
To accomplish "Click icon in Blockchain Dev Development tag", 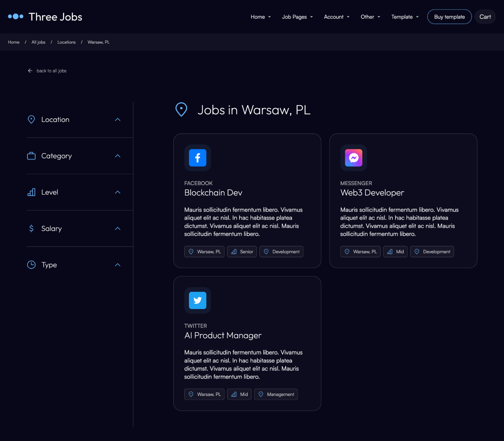I will [266, 252].
